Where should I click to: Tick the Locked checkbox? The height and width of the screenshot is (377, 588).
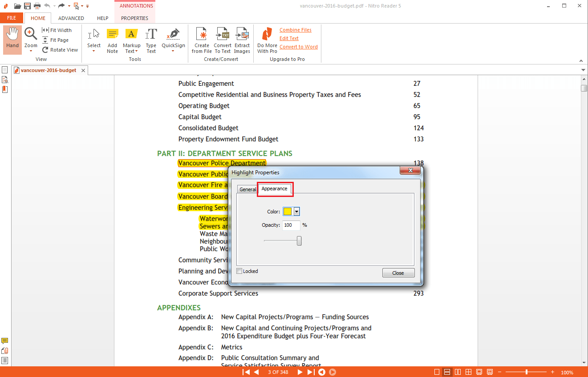click(239, 271)
